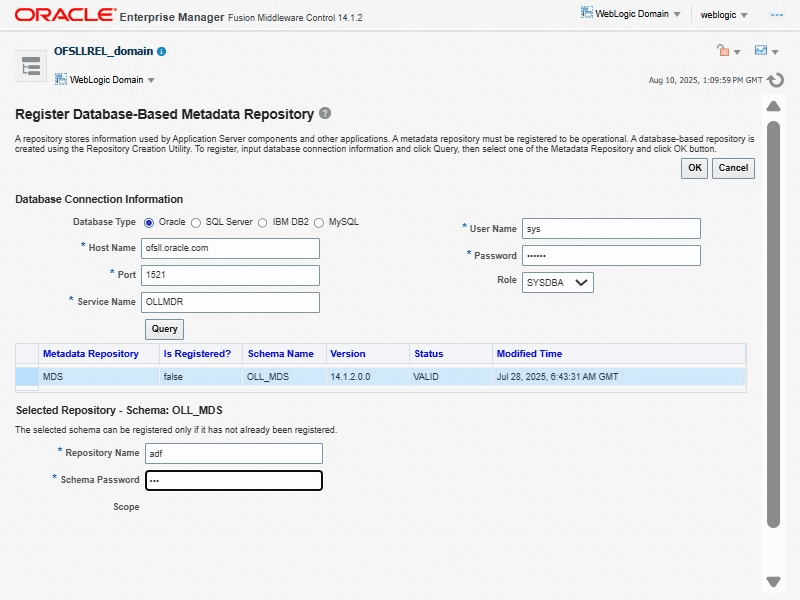Open the OFSLLREL_domain link
The image size is (800, 600).
(104, 51)
